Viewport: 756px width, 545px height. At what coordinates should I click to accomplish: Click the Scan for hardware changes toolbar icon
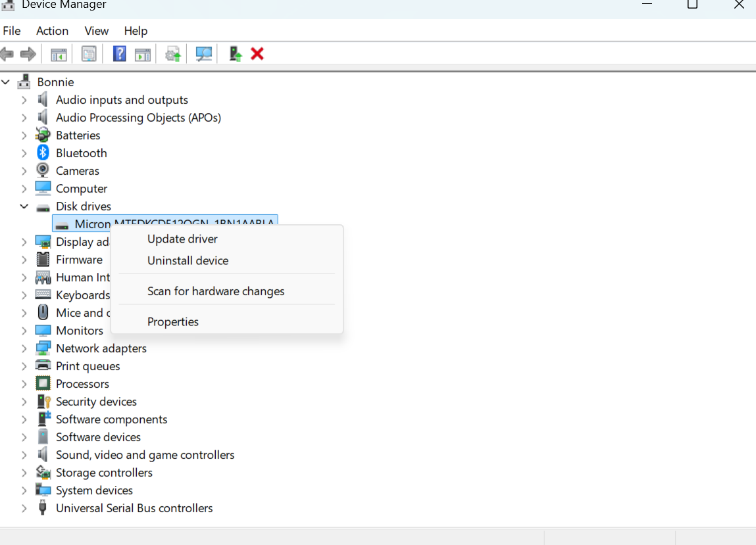(204, 54)
